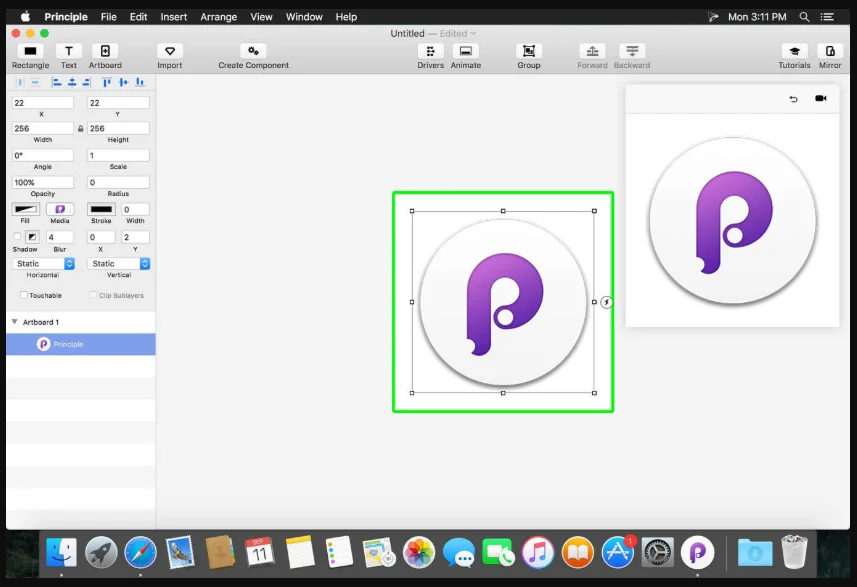Click the Radius input field
The width and height of the screenshot is (857, 587).
click(118, 182)
